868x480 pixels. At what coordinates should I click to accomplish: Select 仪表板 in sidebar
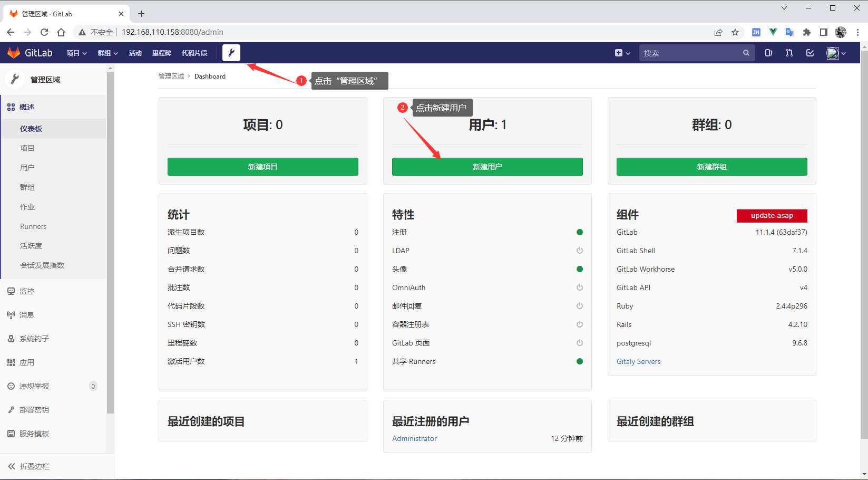click(x=54, y=129)
